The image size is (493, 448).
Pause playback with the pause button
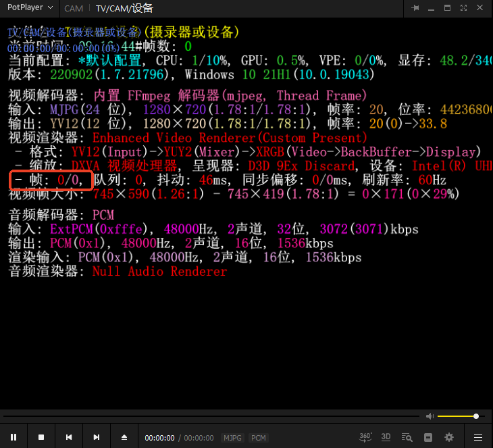click(14, 437)
